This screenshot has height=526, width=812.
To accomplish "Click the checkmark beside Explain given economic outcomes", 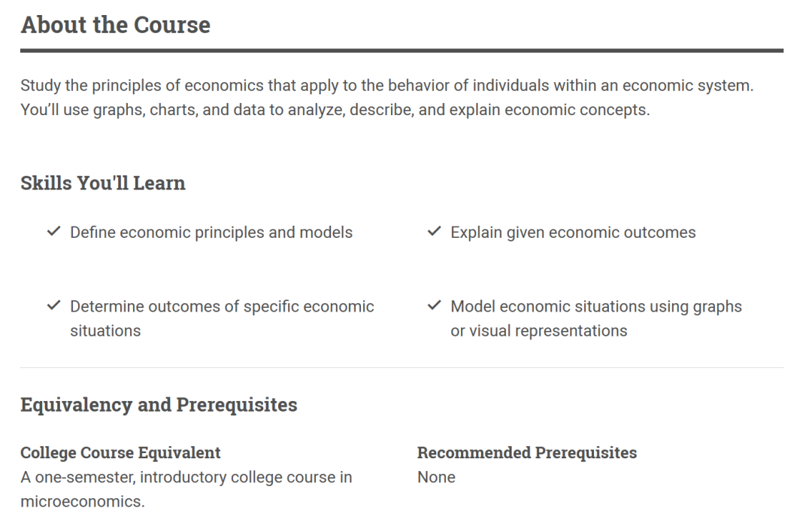I will [x=434, y=231].
